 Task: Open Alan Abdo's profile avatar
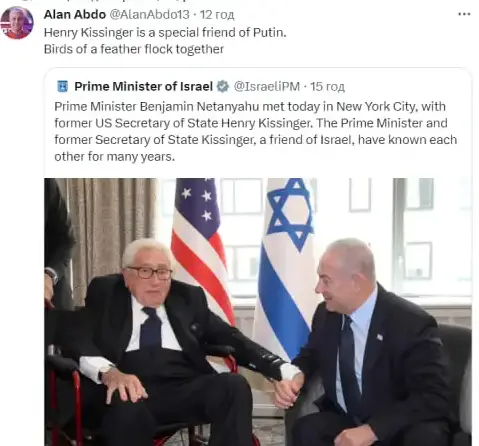[17, 23]
